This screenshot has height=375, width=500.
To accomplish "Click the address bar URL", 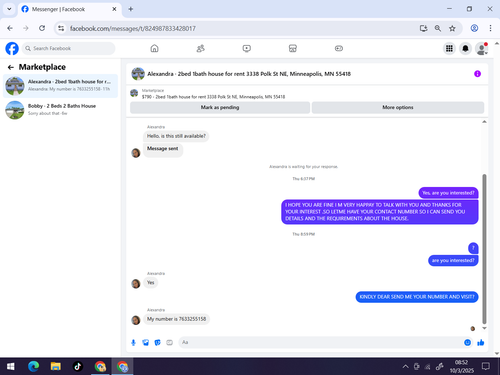I will pos(133,29).
